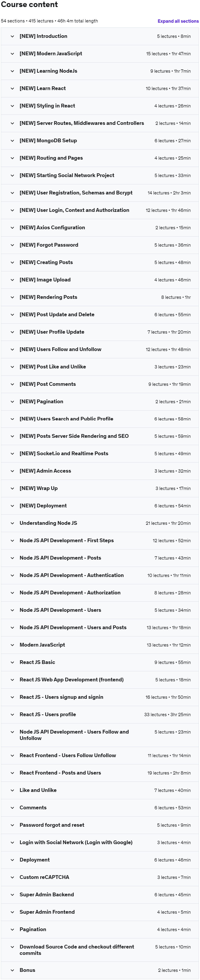This screenshot has width=200, height=980.
Task: Expand the [NEW] Introduction section chevron
Action: pos(12,37)
